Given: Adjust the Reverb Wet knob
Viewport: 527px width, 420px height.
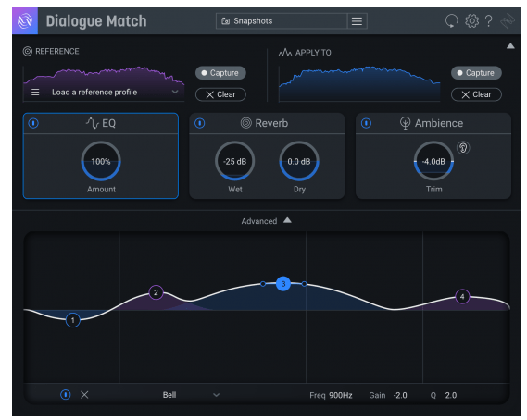Looking at the screenshot, I should [235, 162].
